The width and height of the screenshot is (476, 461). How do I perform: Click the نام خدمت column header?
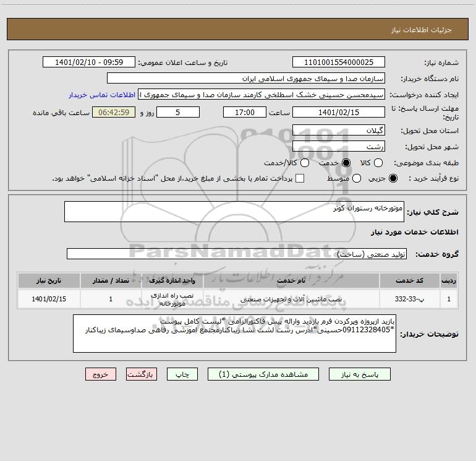pyautogui.click(x=291, y=280)
